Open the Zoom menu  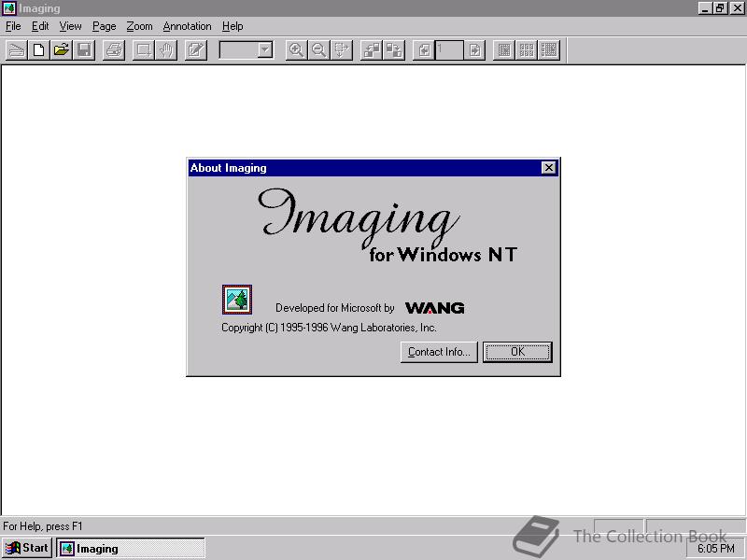click(139, 26)
